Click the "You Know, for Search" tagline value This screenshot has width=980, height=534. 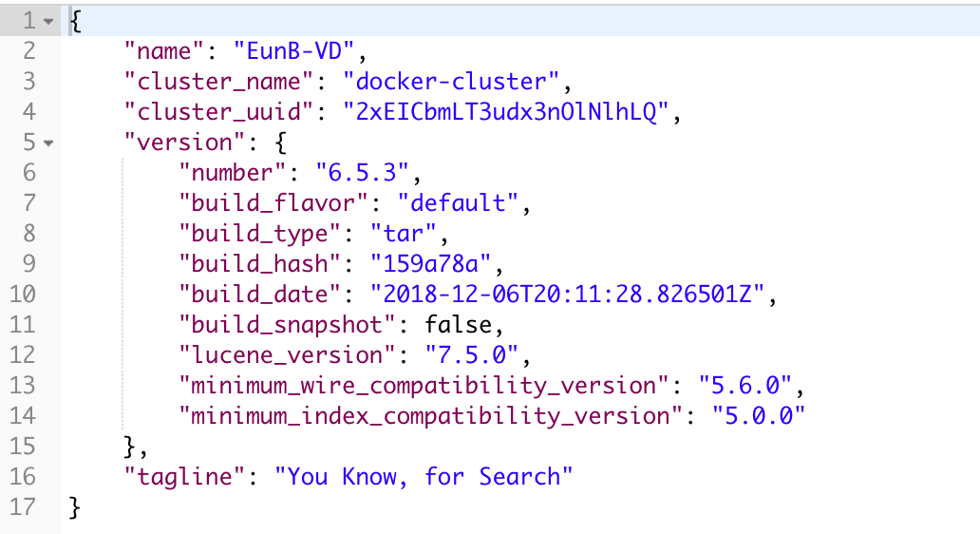[x=424, y=476]
